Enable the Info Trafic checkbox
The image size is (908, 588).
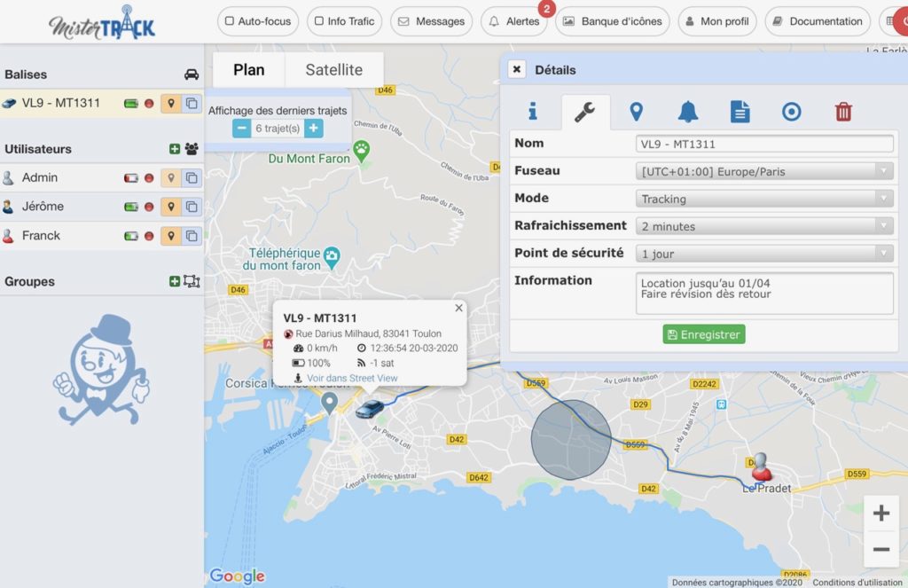click(x=319, y=21)
